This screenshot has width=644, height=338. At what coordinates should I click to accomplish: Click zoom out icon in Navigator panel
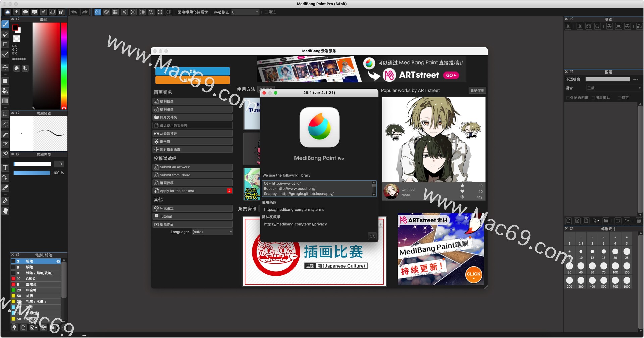point(597,26)
